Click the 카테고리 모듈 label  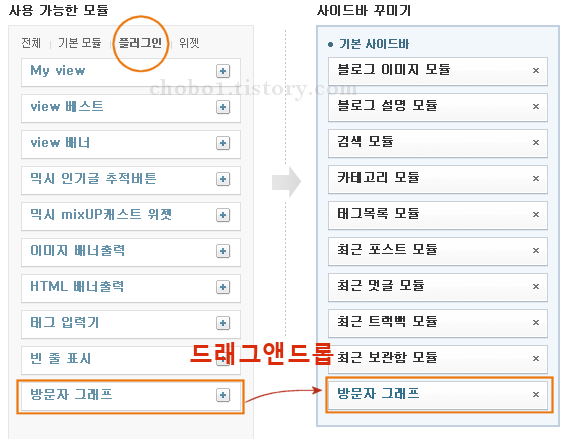(x=378, y=177)
